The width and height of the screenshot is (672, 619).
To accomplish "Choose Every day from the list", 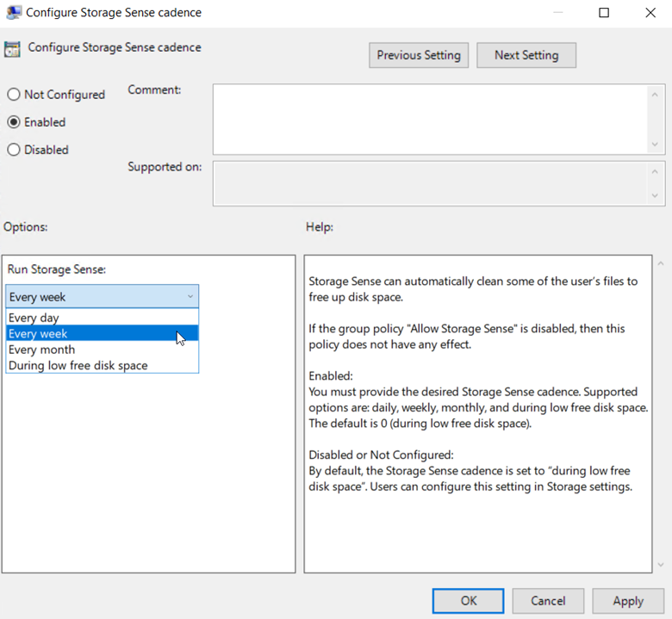I will coord(103,318).
